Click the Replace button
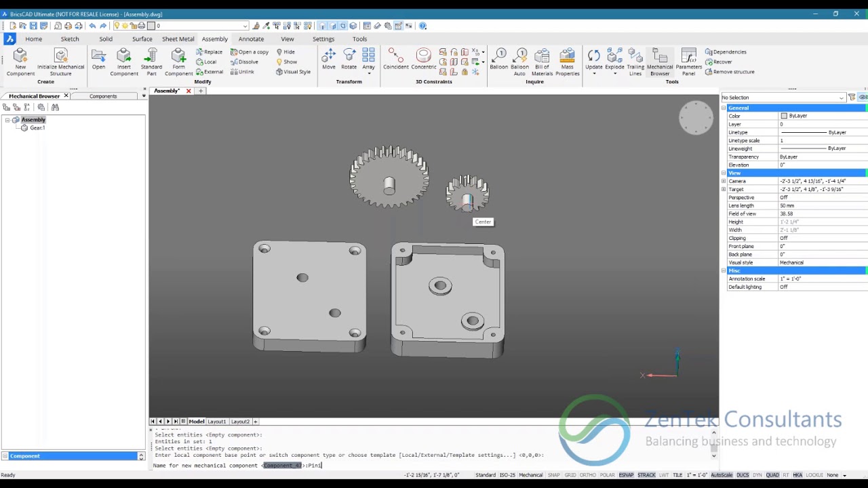The image size is (868, 488). pyautogui.click(x=210, y=52)
